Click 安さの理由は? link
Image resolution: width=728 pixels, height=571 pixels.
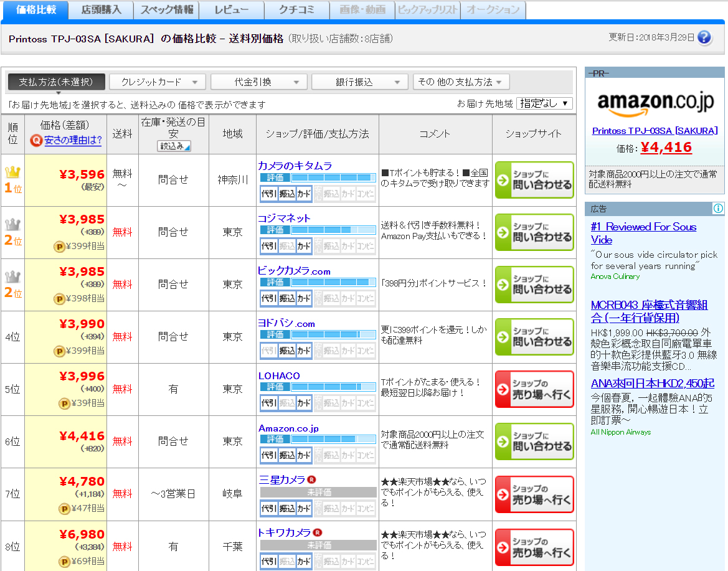[73, 140]
